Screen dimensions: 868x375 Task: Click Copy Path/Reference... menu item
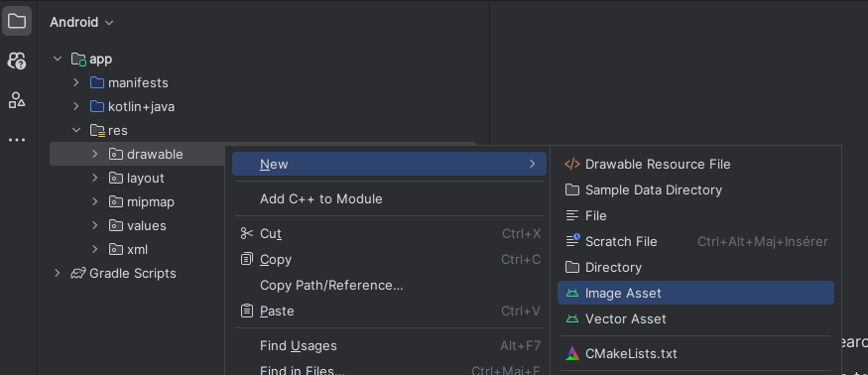389,286
